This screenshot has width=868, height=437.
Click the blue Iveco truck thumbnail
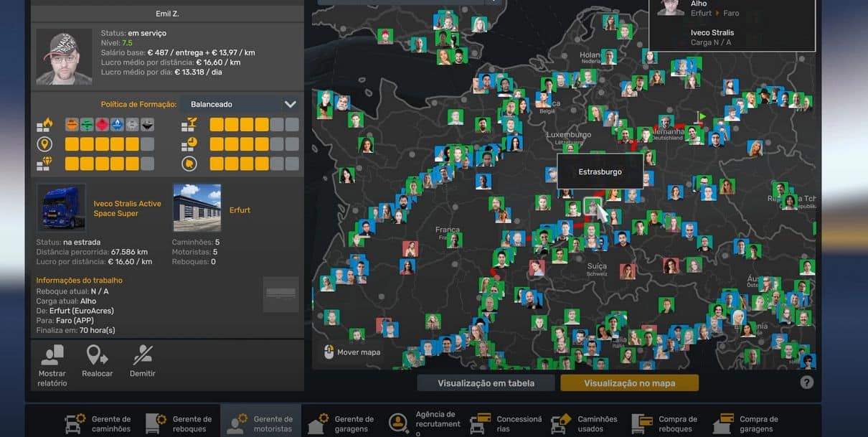click(x=61, y=208)
